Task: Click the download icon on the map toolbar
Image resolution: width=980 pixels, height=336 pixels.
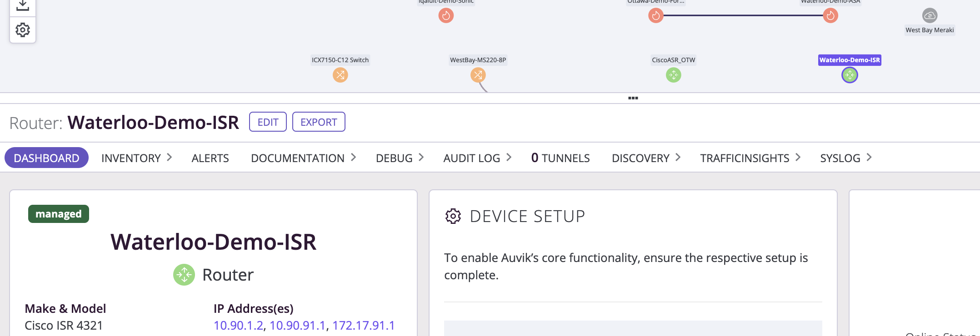Action: (x=22, y=5)
